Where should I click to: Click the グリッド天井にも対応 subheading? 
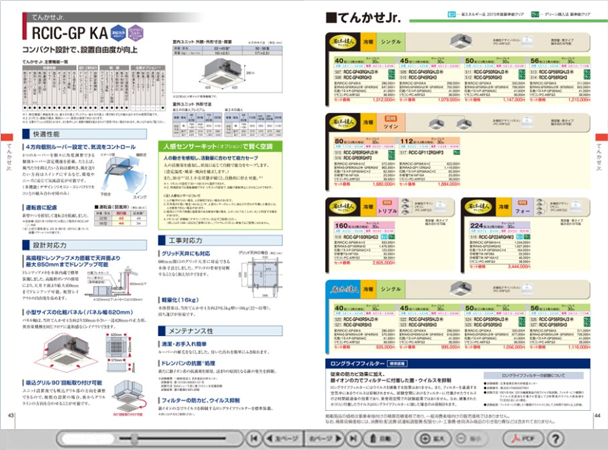pos(186,253)
